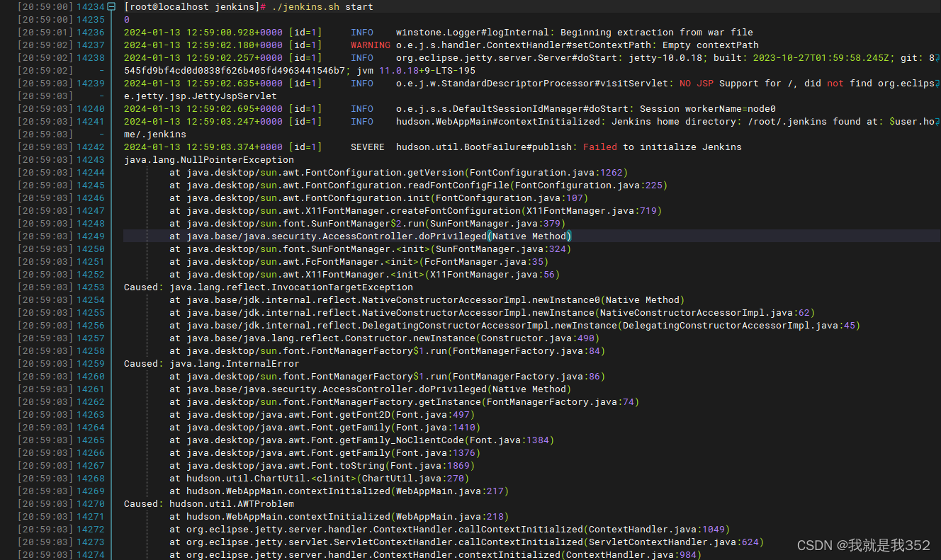Click the timestamp [20:59:01] in the gutter
Viewport: 941px width, 560px height.
[45, 32]
